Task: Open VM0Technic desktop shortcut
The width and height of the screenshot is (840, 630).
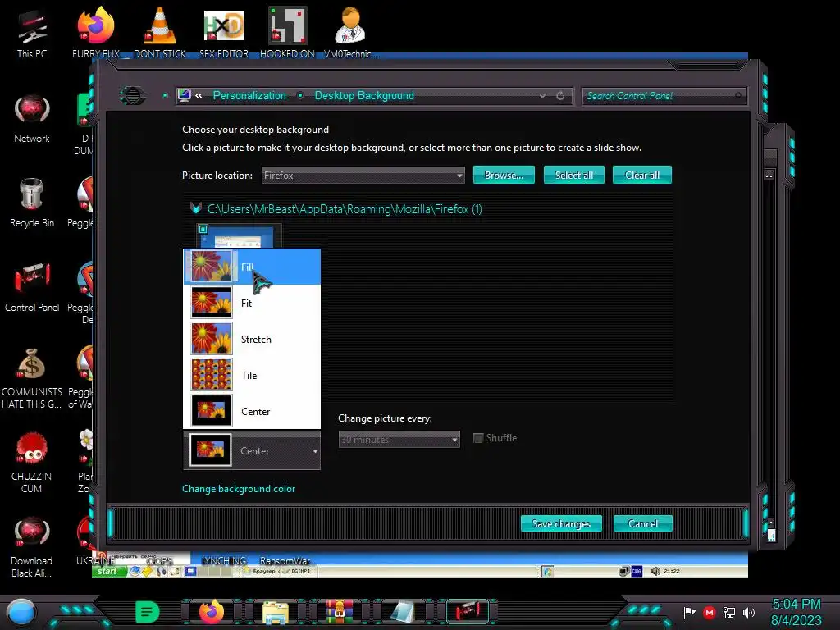Action: [x=350, y=33]
